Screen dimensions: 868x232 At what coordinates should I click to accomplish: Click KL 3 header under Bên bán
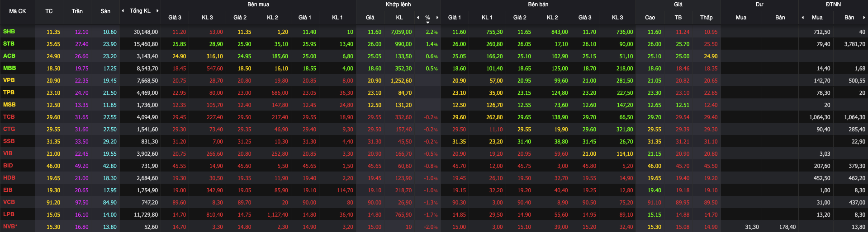tap(617, 18)
